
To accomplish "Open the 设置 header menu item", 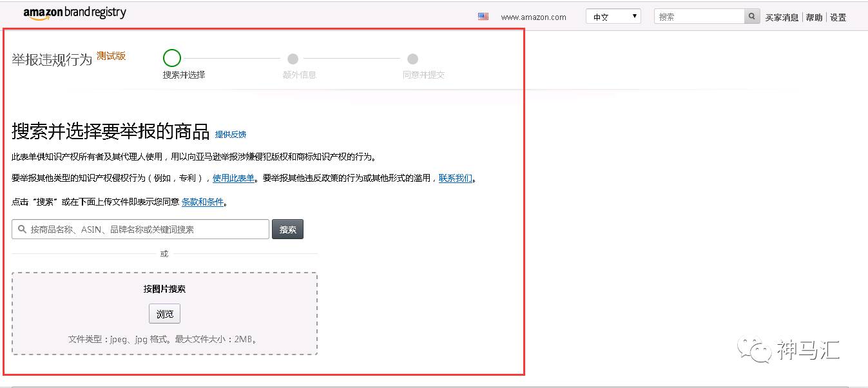I will click(838, 17).
